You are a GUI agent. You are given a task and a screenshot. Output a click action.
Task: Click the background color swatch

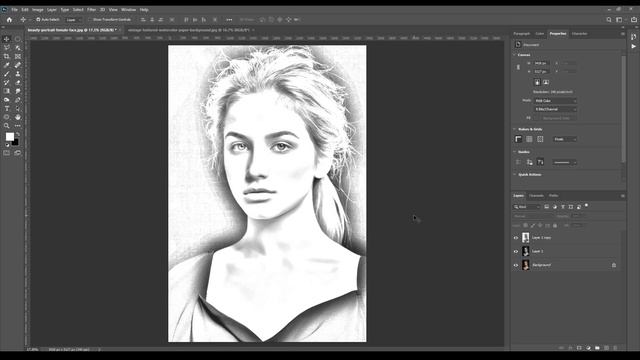tap(16, 142)
